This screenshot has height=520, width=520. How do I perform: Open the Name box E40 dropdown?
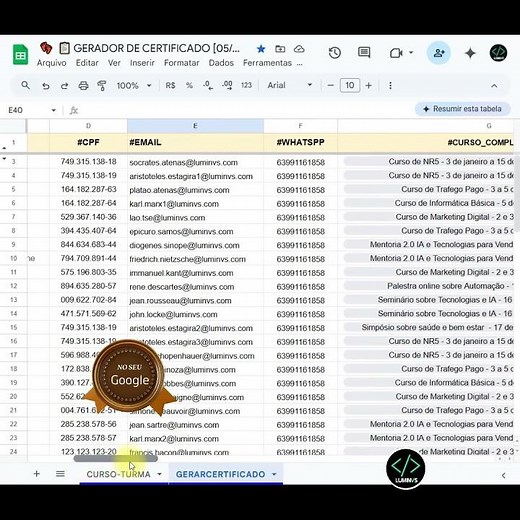click(53, 110)
